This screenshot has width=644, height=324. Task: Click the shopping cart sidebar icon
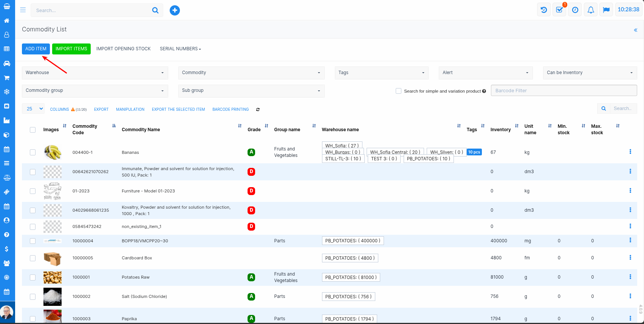(7, 78)
